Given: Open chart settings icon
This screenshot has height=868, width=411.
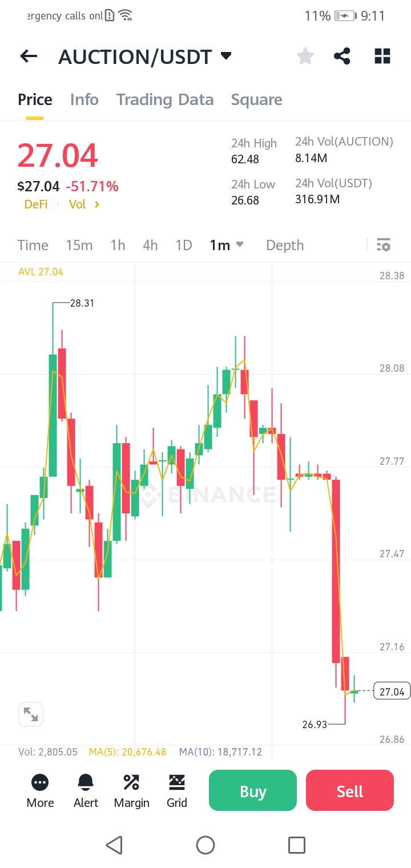Looking at the screenshot, I should click(384, 246).
